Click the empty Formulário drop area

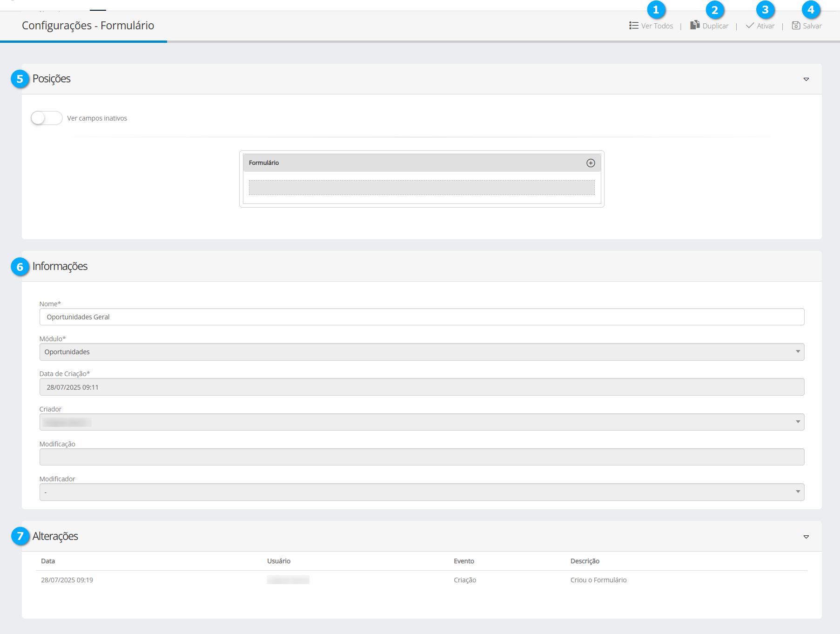coord(422,188)
